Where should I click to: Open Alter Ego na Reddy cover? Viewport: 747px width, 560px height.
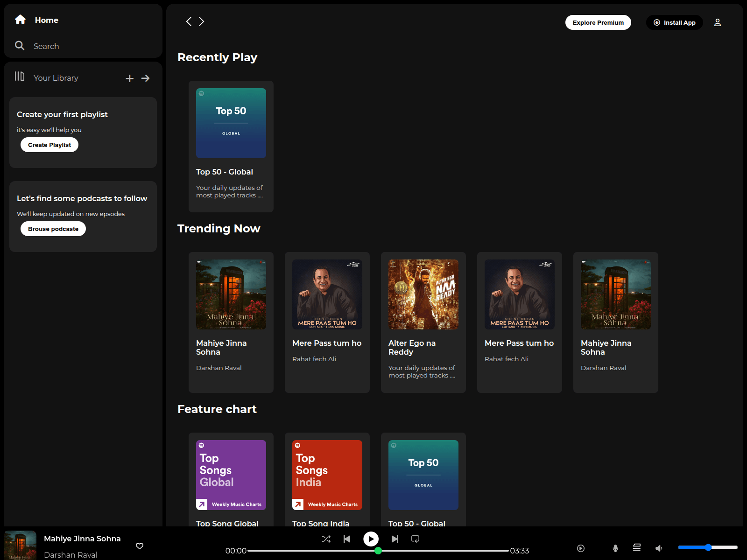[x=423, y=294]
